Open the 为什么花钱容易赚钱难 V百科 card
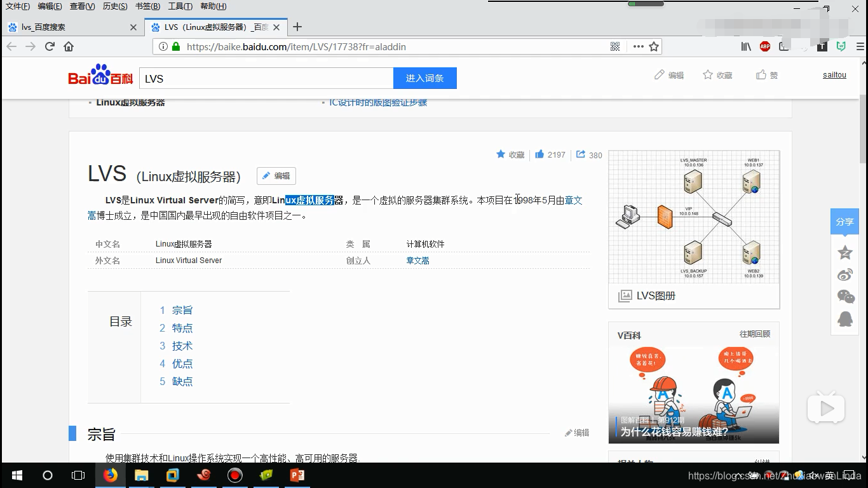This screenshot has height=488, width=868. (x=694, y=395)
